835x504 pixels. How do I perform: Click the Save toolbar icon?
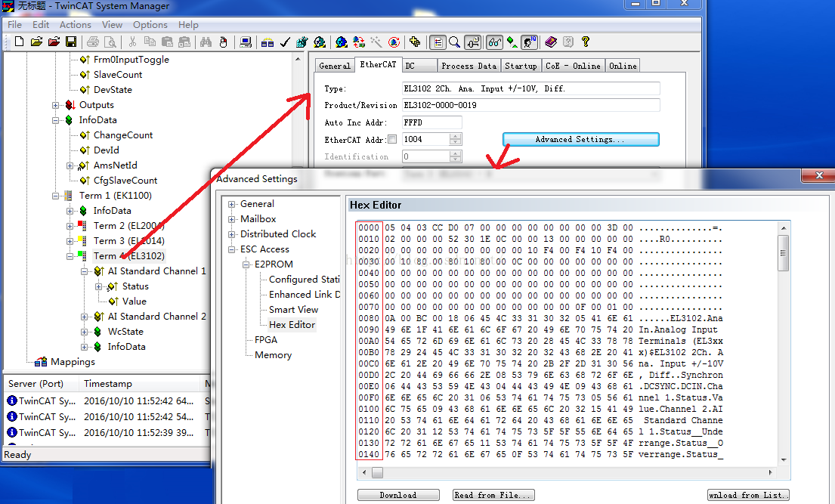tap(72, 43)
